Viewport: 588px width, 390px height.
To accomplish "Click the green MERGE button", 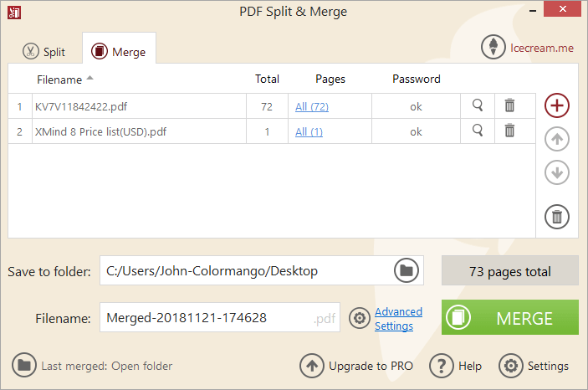I will (x=510, y=317).
